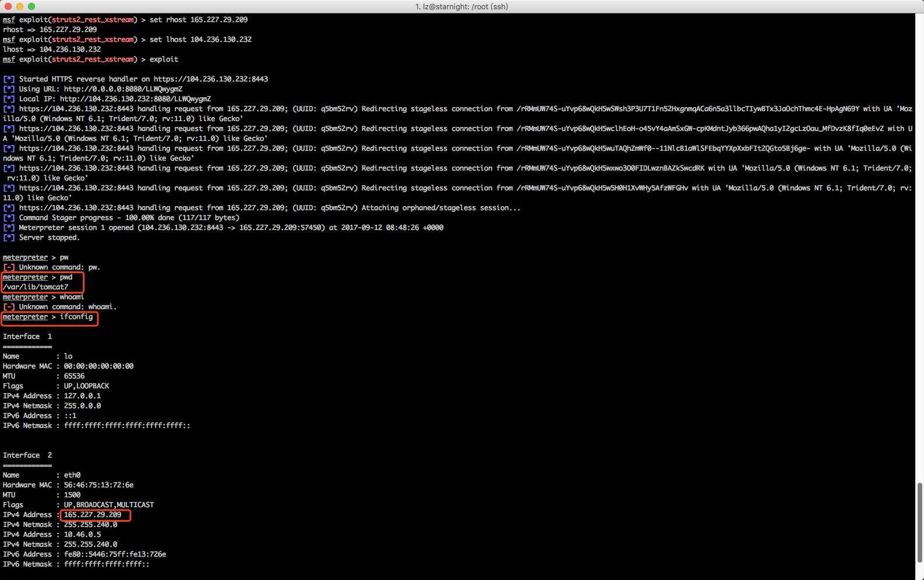Click the 'Interface 1' heading
Screen dimensions: 924x580
coord(27,337)
